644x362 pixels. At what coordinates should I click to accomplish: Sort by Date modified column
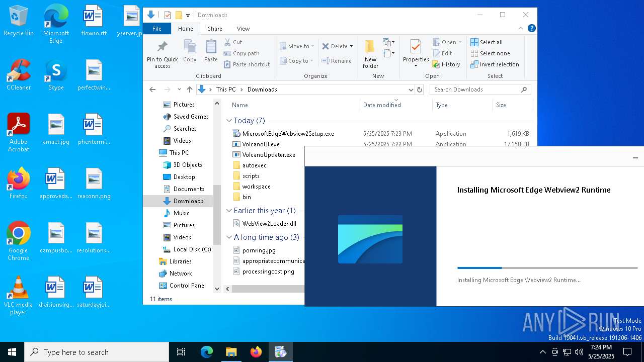click(396, 105)
